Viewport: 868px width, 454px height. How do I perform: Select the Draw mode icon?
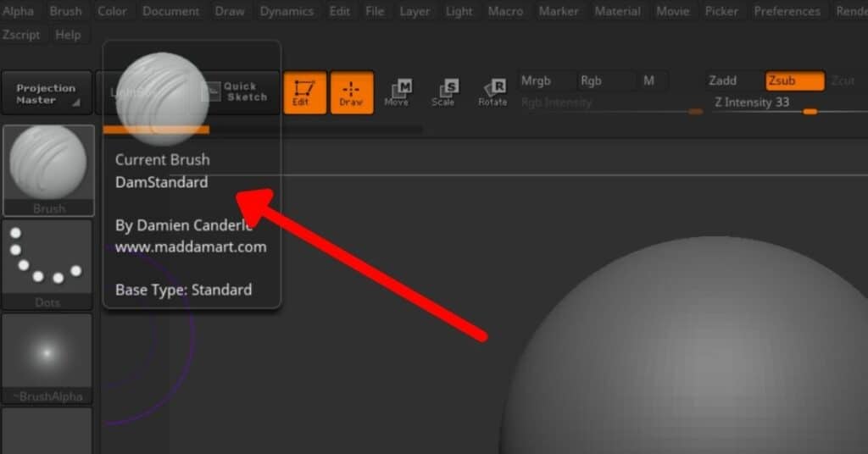[x=351, y=92]
